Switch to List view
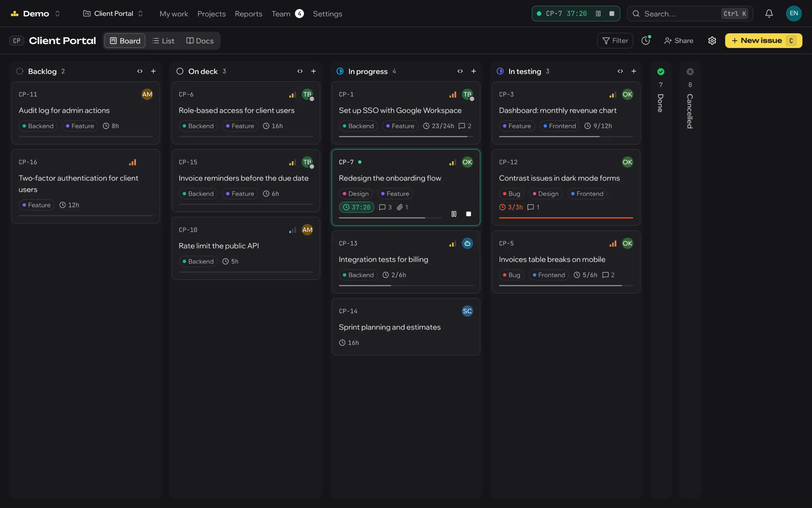The height and width of the screenshot is (508, 812). (x=163, y=41)
